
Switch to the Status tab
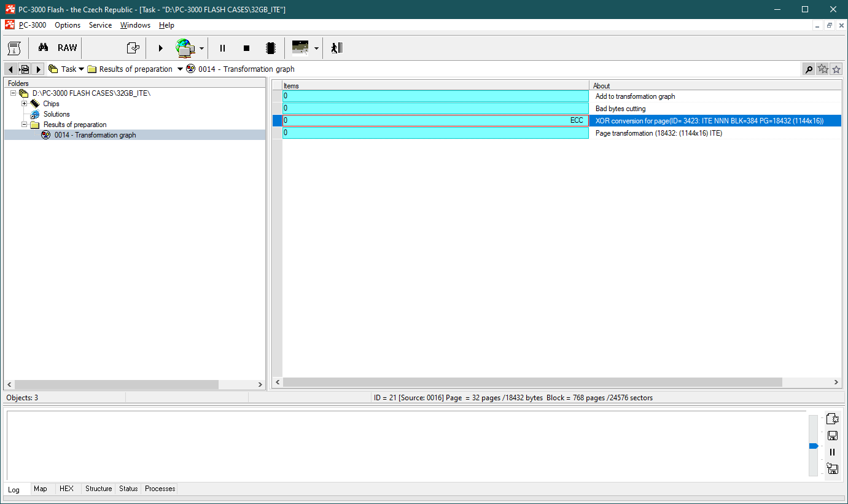pyautogui.click(x=128, y=489)
